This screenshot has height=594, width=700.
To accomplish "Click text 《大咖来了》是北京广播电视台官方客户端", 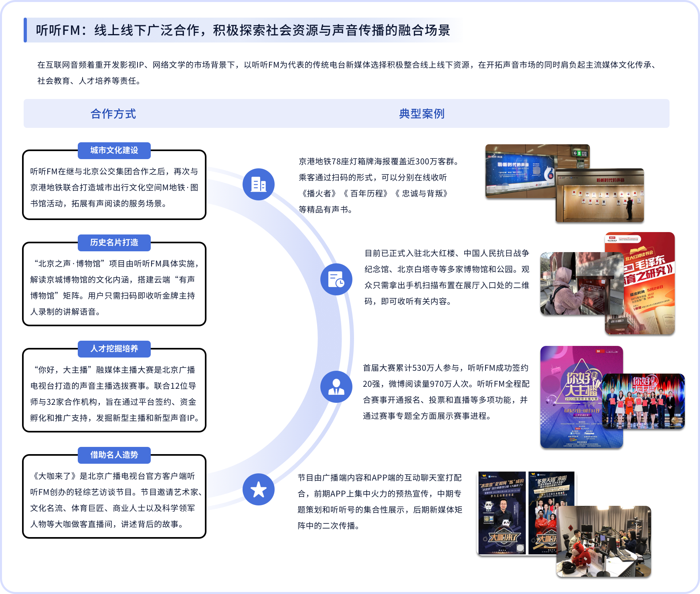I will (112, 476).
